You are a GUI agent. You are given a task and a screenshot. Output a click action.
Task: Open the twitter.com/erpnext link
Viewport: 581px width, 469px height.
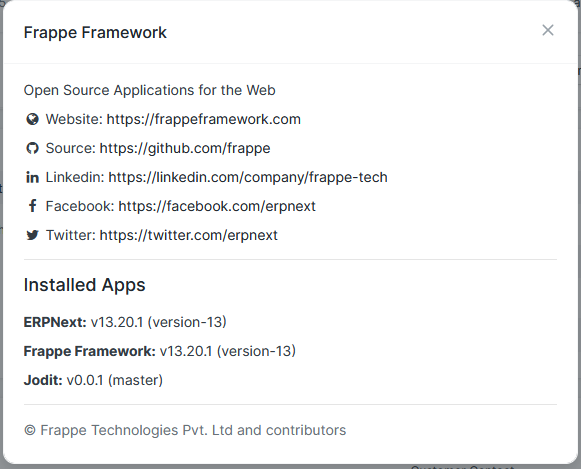[x=188, y=235]
